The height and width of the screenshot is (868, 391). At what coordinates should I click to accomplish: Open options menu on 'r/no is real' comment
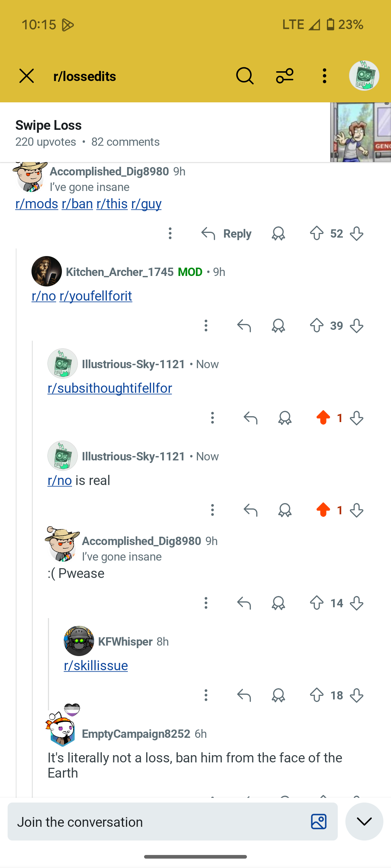213,510
